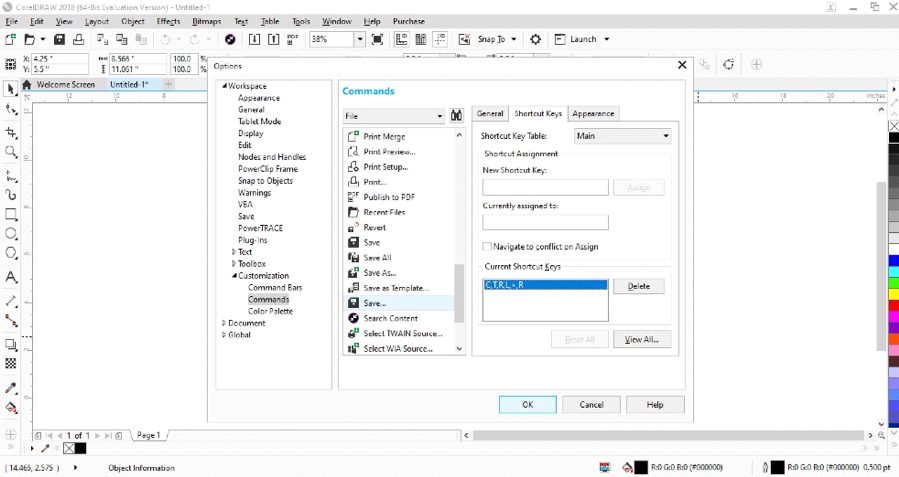Select Snap to Objects in Workspace tree

point(265,181)
